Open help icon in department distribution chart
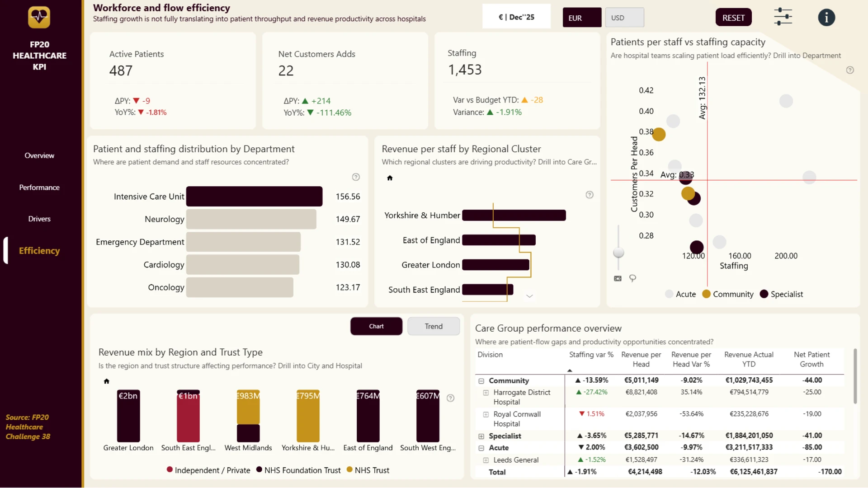This screenshot has width=868, height=488. pyautogui.click(x=356, y=177)
